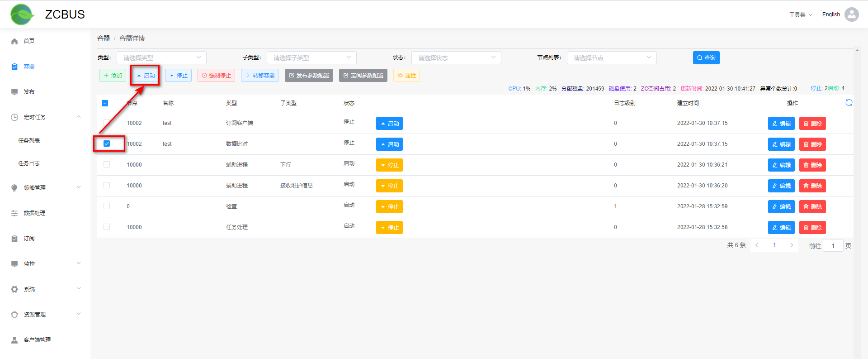The height and width of the screenshot is (359, 868).
Task: Expand the 状态 status dropdown
Action: pyautogui.click(x=456, y=58)
